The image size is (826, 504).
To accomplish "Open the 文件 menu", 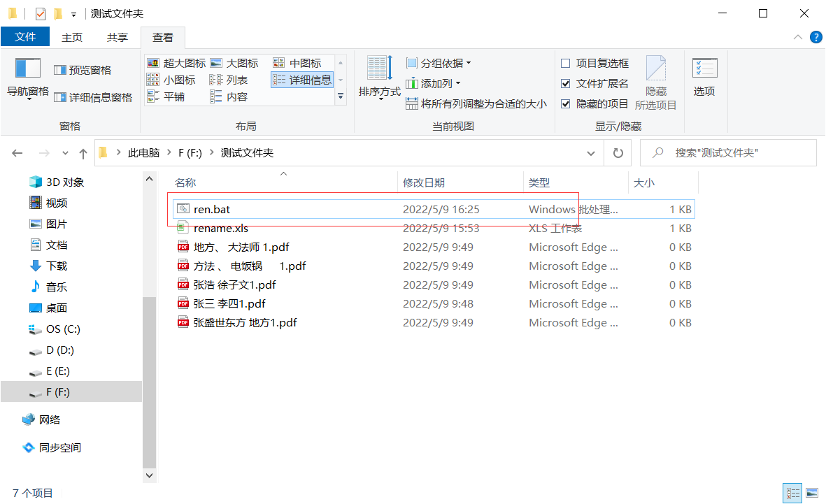I will 25,37.
